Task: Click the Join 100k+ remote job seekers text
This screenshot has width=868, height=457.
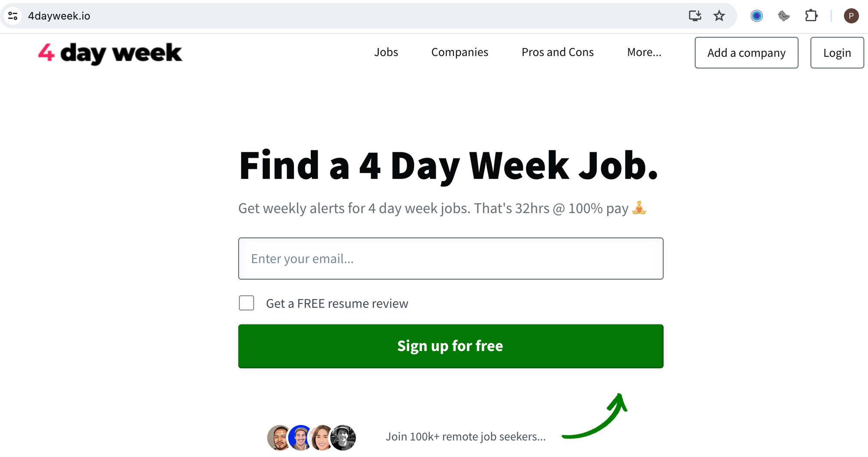Action: coord(466,437)
